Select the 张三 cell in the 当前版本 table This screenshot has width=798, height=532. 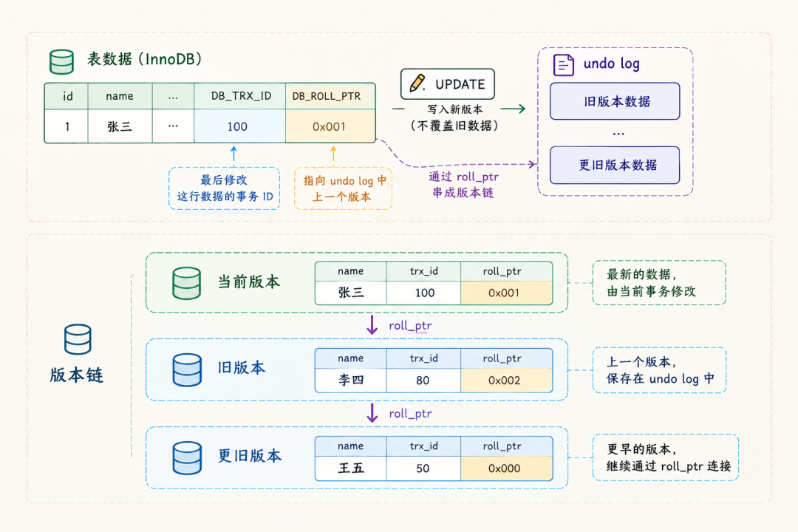click(x=351, y=293)
